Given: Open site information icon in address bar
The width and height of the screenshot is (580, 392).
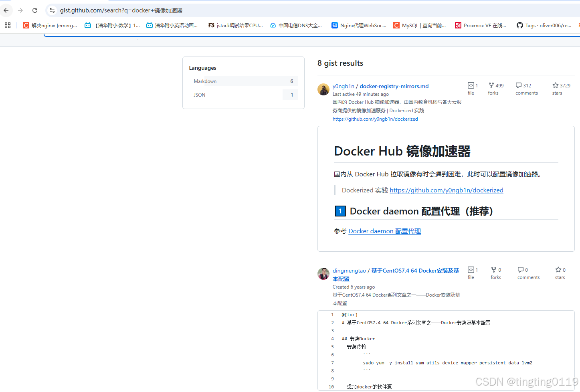Looking at the screenshot, I should [52, 10].
